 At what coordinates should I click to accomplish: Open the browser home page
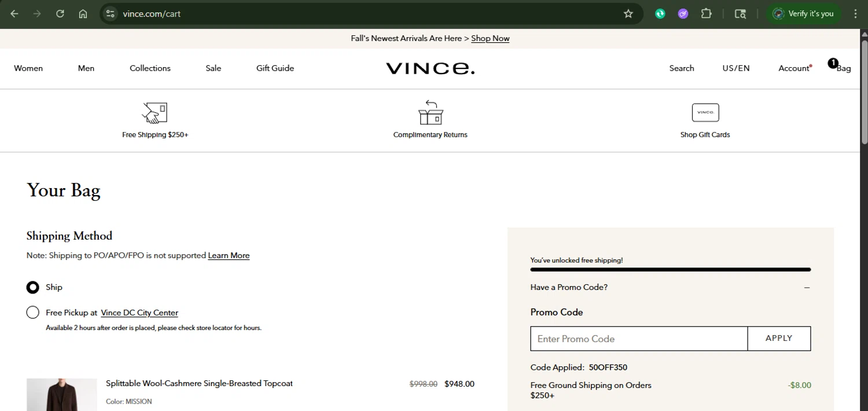tap(83, 13)
